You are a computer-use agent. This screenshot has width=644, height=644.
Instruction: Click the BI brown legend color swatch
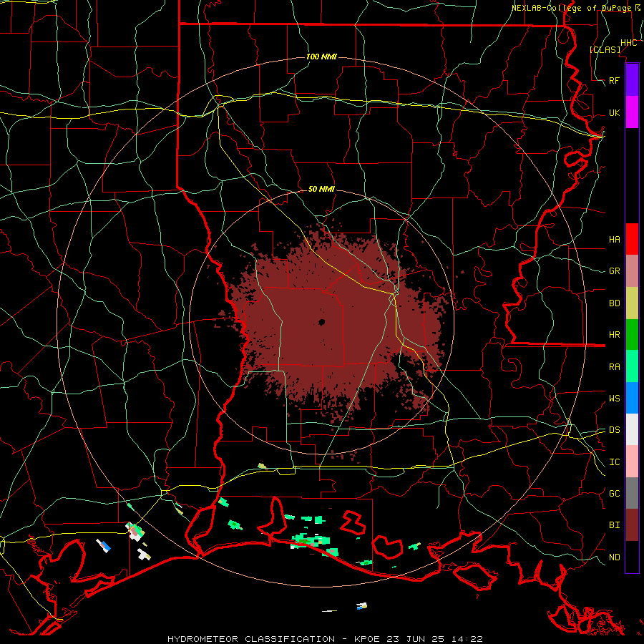632,525
